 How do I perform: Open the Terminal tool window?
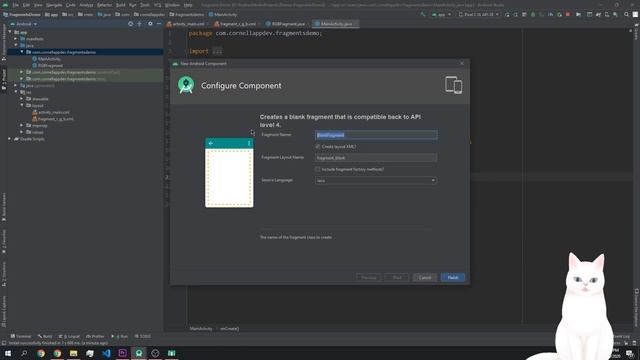(21, 336)
